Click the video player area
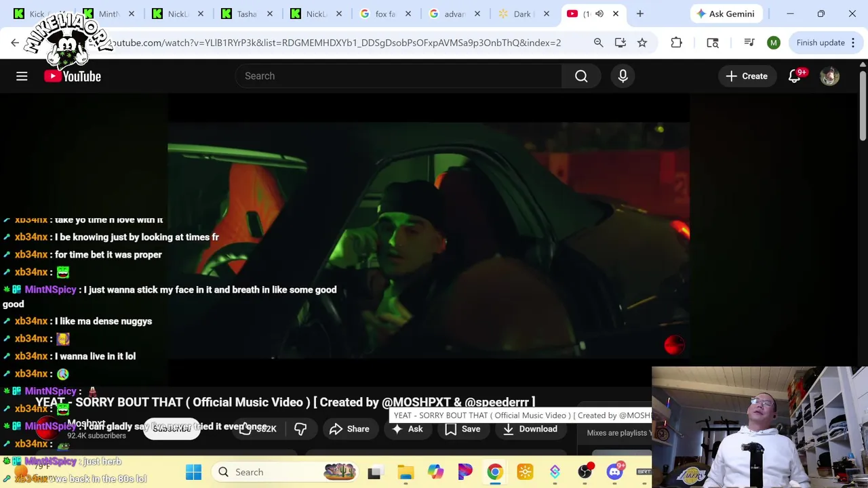Screen dimensions: 868x488 pyautogui.click(x=429, y=239)
